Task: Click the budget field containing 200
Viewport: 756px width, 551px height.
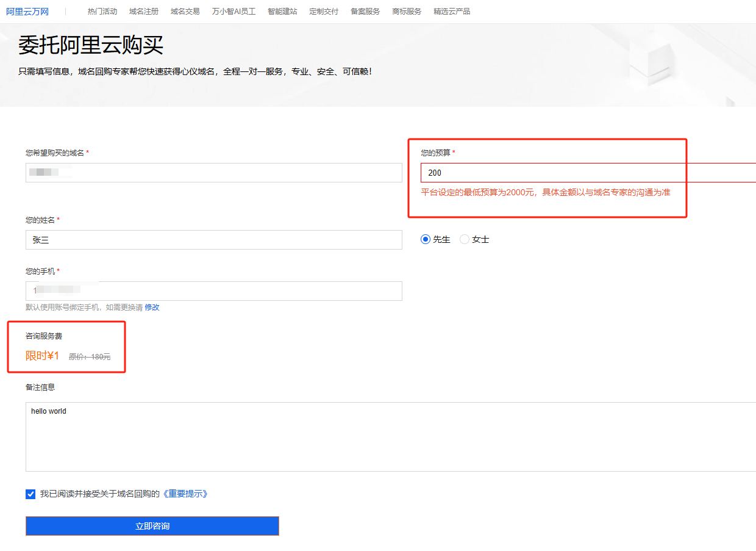Action: coord(588,173)
